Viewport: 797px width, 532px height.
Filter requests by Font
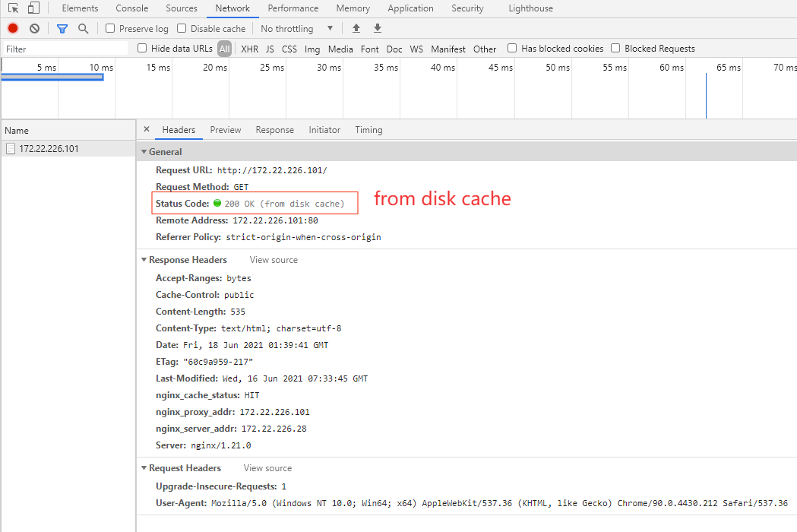point(369,49)
